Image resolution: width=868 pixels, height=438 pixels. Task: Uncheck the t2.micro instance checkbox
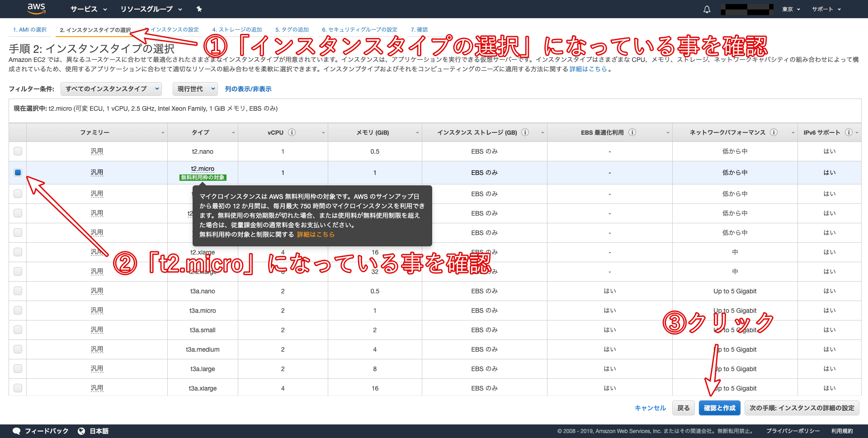click(18, 172)
